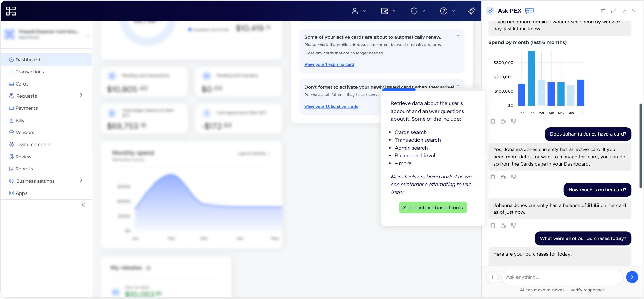Expand the Requests submenu chevron
Viewport: 644px width, 299px height.
[81, 95]
